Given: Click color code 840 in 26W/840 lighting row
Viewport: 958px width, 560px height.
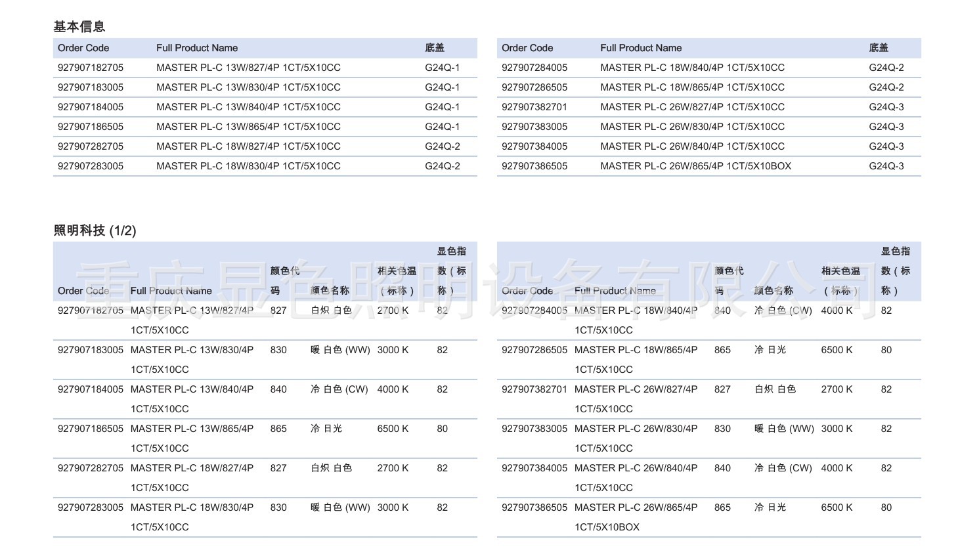Looking at the screenshot, I should (x=722, y=468).
